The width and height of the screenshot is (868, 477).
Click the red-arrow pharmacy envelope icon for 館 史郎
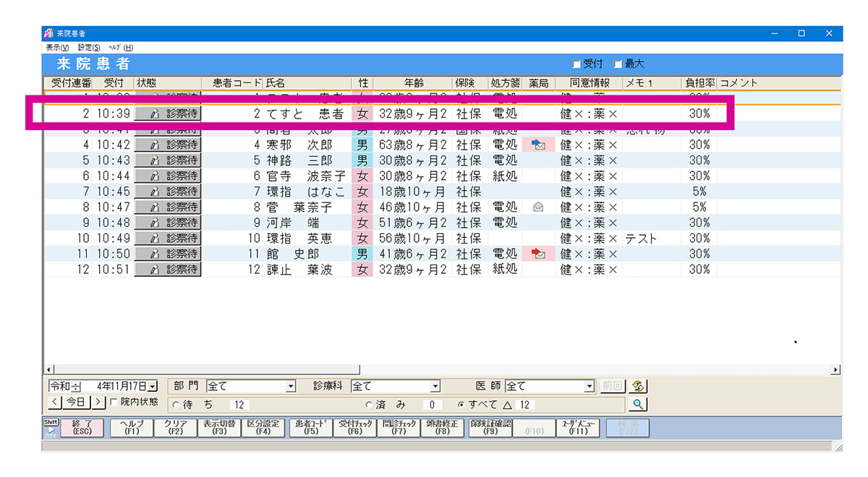(x=538, y=254)
